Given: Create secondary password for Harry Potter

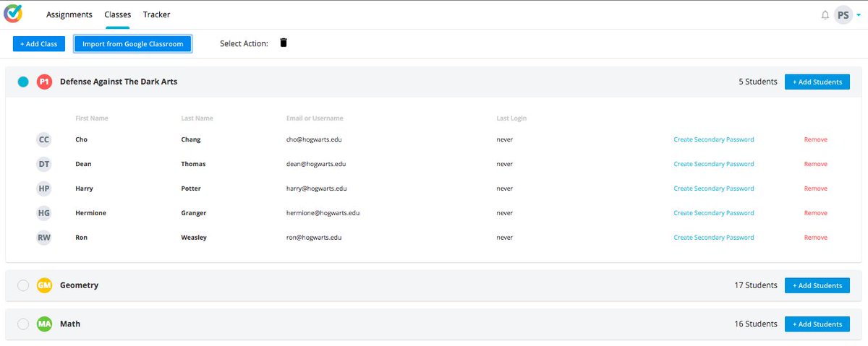Looking at the screenshot, I should point(714,189).
